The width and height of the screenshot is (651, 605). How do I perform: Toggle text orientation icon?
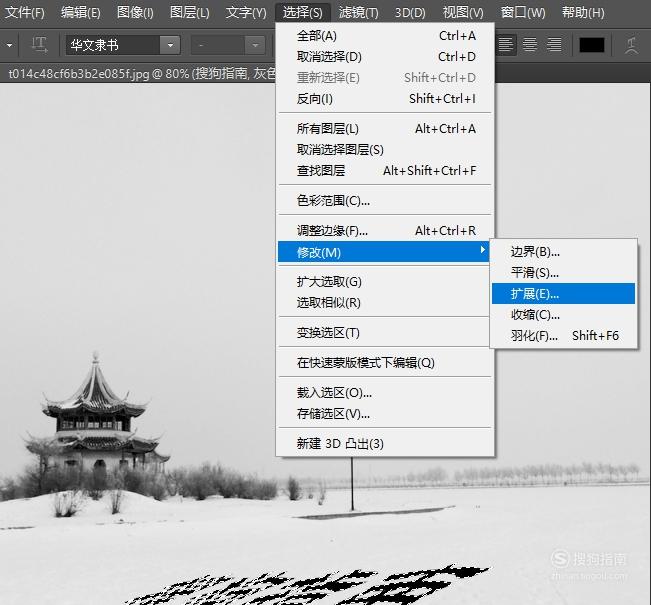tap(39, 45)
